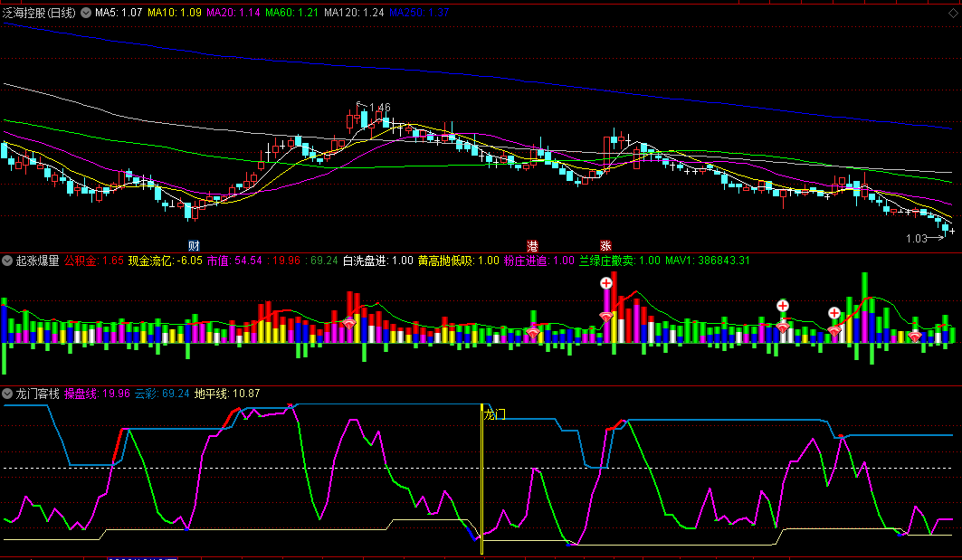The height and width of the screenshot is (560, 962).
Task: Click the 操盘线: 19.96 value
Action: pyautogui.click(x=97, y=394)
